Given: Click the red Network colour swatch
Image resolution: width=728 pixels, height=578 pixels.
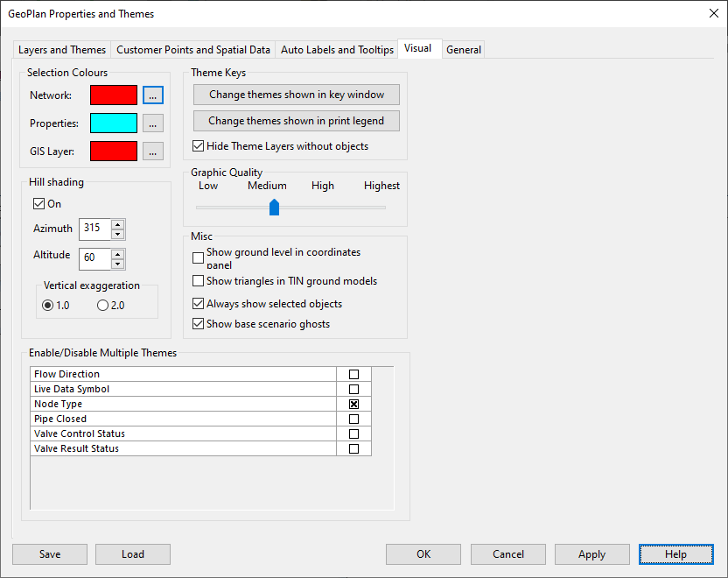Looking at the screenshot, I should point(114,95).
